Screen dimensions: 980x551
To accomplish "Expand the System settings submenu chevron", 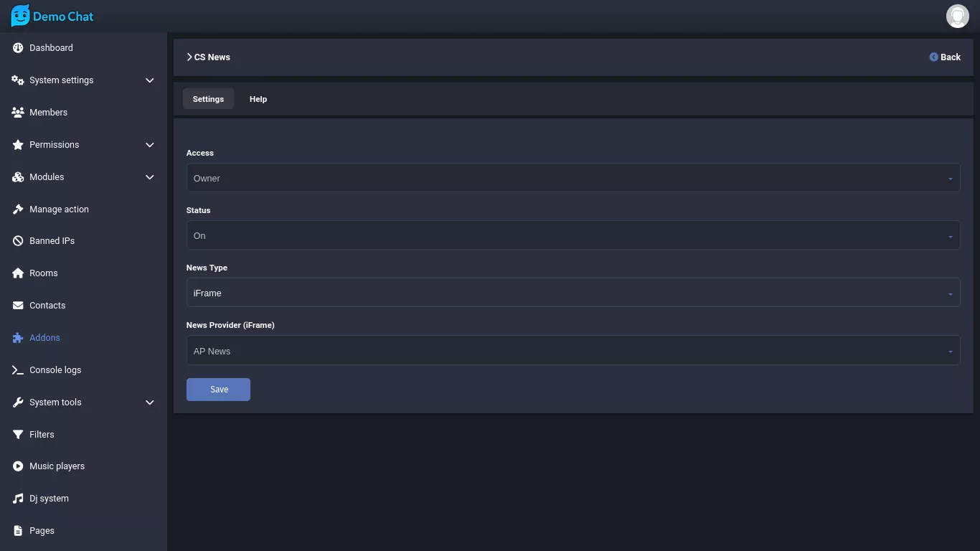I will (x=149, y=80).
